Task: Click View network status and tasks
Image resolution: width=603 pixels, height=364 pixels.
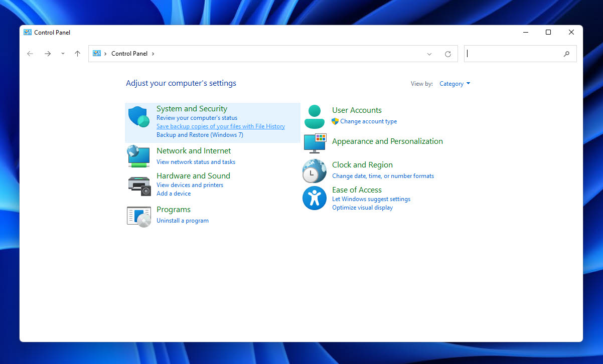Action: pos(196,162)
